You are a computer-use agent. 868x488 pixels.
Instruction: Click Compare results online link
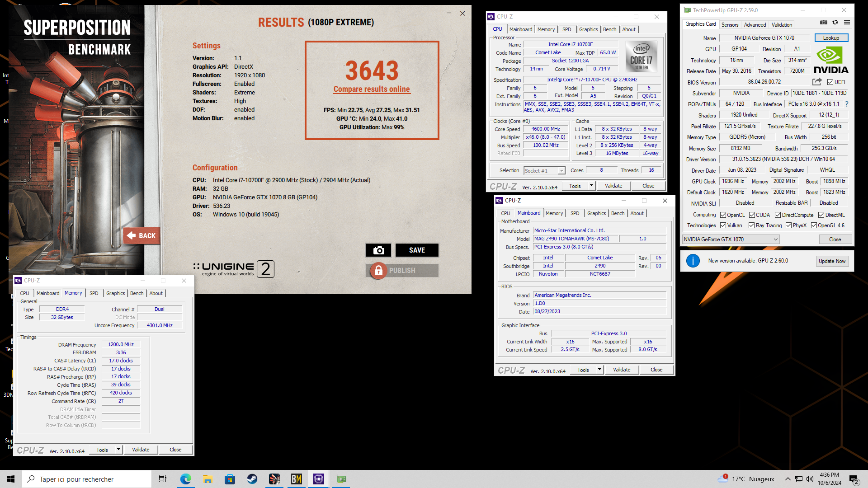[x=372, y=89]
